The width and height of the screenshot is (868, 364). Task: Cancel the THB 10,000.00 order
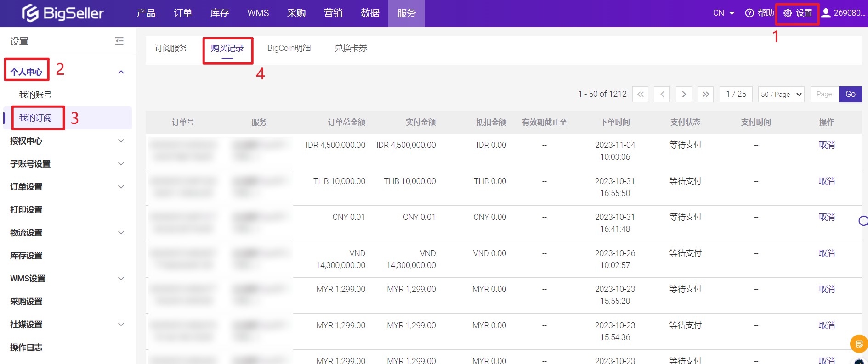(827, 181)
